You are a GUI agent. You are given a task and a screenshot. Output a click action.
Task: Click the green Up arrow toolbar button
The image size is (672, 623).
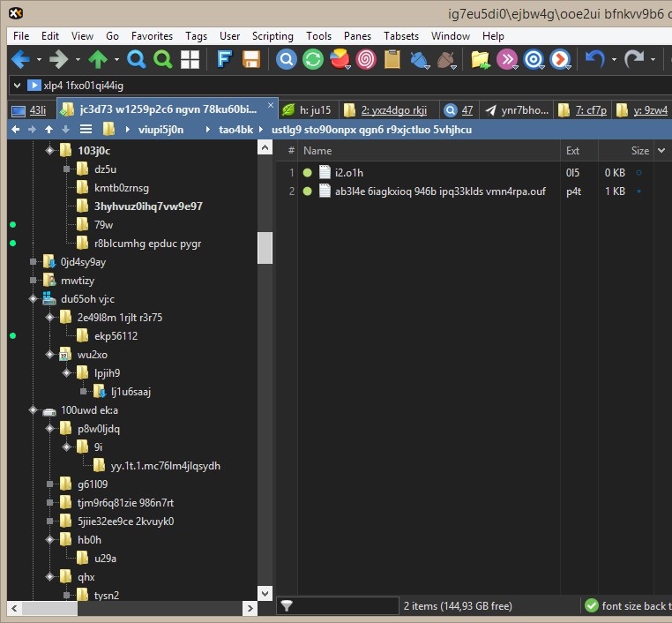click(x=98, y=60)
